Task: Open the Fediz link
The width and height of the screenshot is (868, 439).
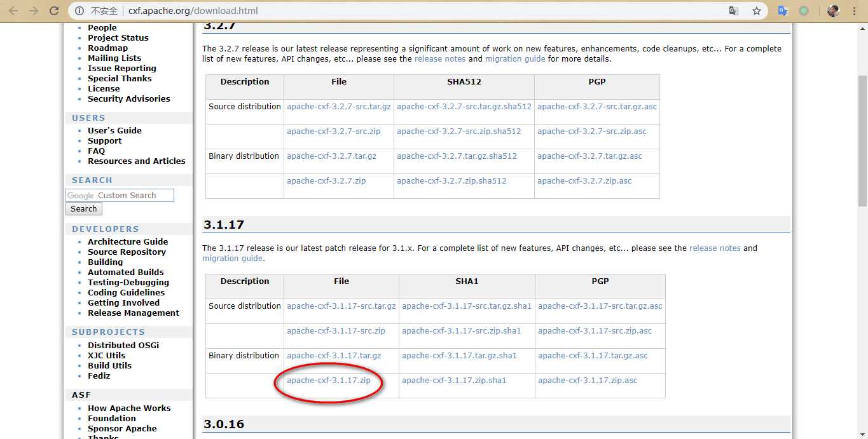Action: click(99, 375)
